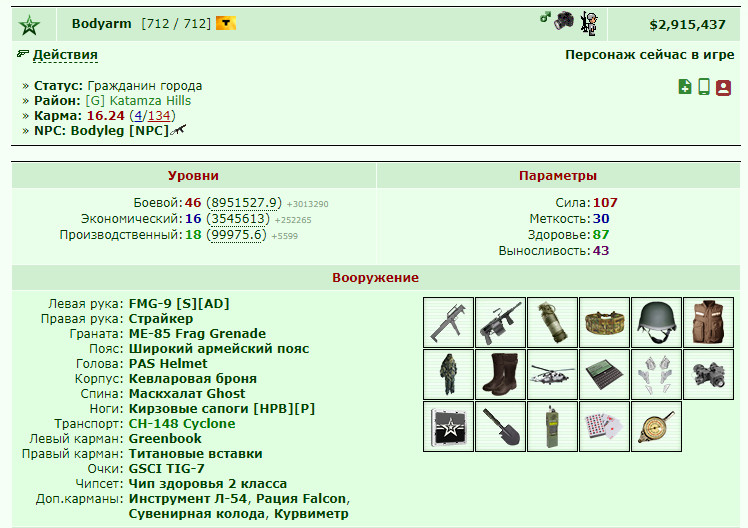Open the souvenir card deck thumbnail
748x528 pixels.
coord(604,426)
